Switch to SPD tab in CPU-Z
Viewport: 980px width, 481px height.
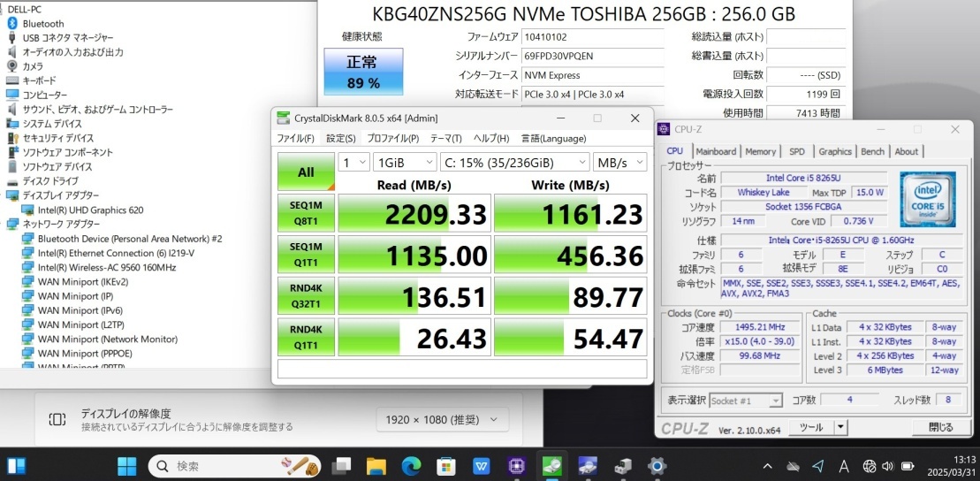(x=797, y=151)
